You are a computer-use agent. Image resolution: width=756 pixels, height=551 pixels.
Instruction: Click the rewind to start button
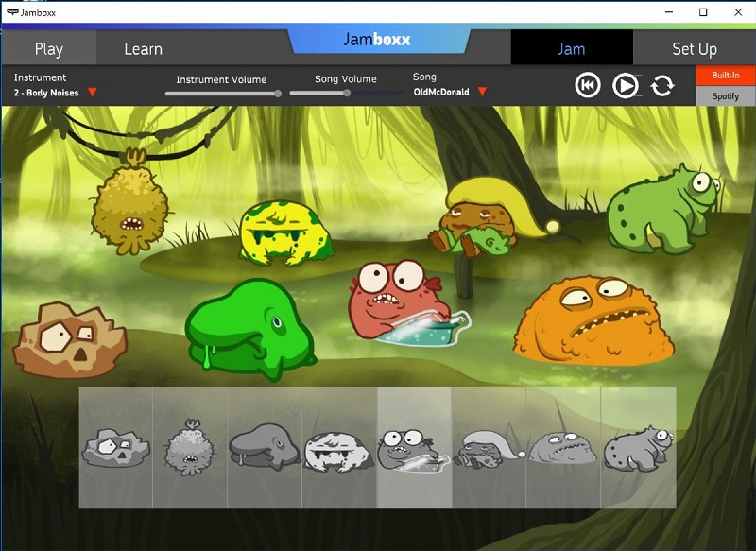point(588,86)
